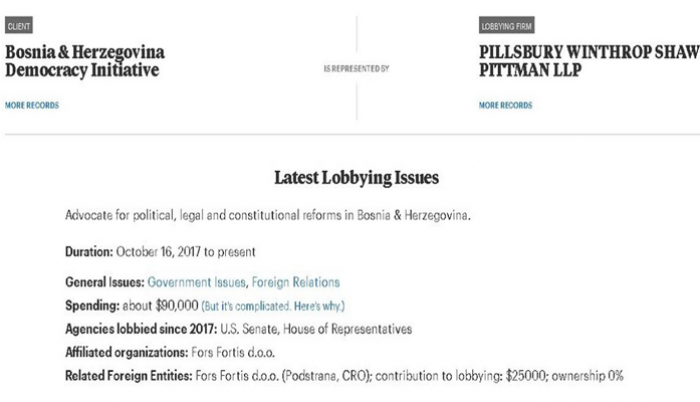Click the Bosnia & Herzegovina Democracy Initiative heading
The image size is (700, 402).
[x=85, y=61]
